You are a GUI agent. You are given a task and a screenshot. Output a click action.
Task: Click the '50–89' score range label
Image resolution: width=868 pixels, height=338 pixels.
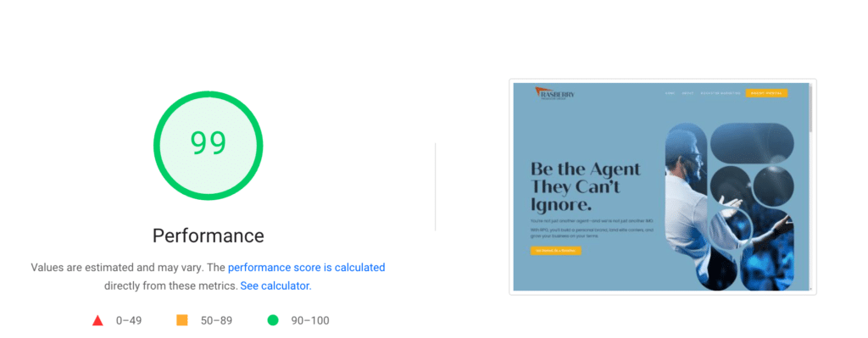(x=215, y=320)
